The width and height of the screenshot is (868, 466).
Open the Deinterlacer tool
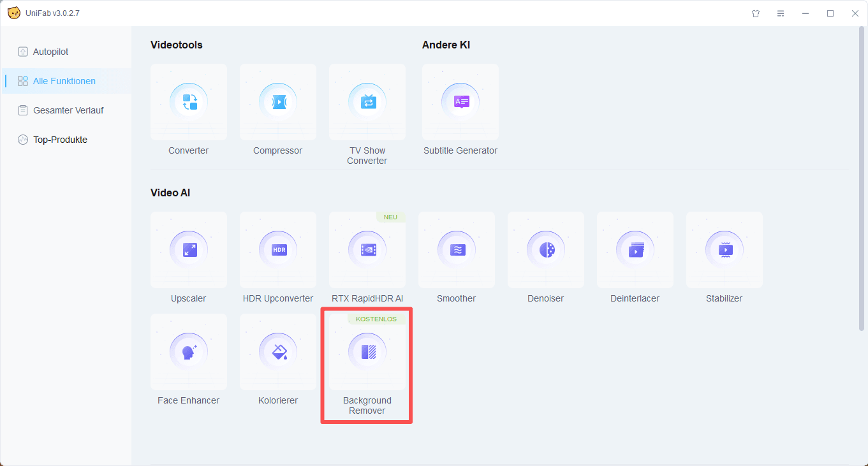(635, 250)
